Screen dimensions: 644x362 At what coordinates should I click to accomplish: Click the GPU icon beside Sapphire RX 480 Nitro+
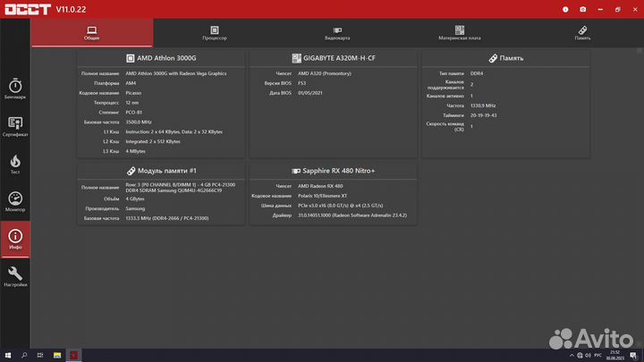pos(296,171)
